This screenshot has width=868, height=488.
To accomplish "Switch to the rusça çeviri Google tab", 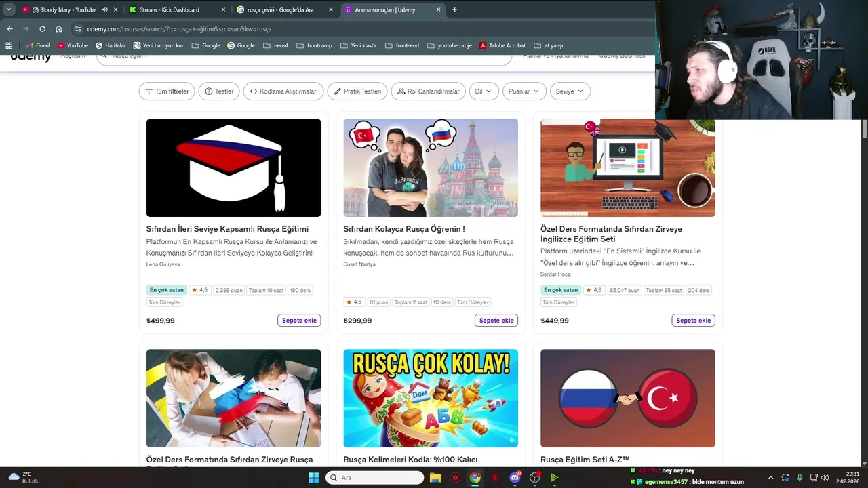I will (280, 9).
